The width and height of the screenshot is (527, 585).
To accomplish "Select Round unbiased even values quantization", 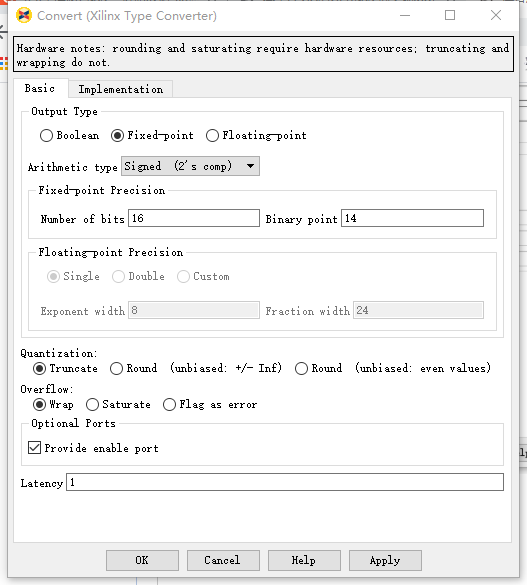I will coord(301,369).
